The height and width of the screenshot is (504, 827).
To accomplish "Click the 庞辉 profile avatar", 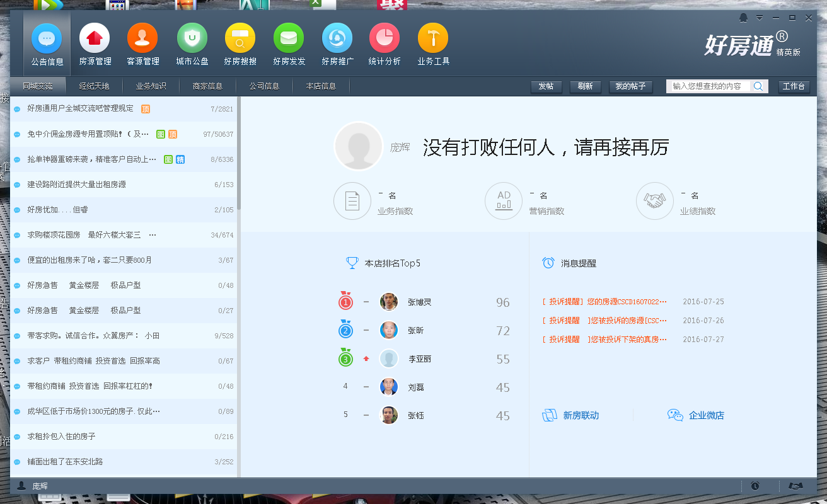I will coord(359,146).
